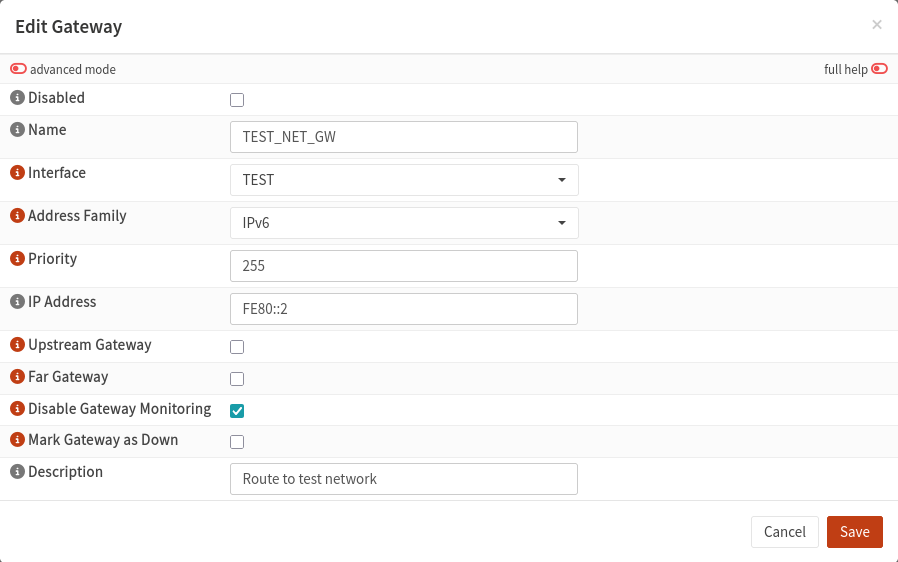
Task: Click the Priority help info icon
Action: pyautogui.click(x=17, y=259)
